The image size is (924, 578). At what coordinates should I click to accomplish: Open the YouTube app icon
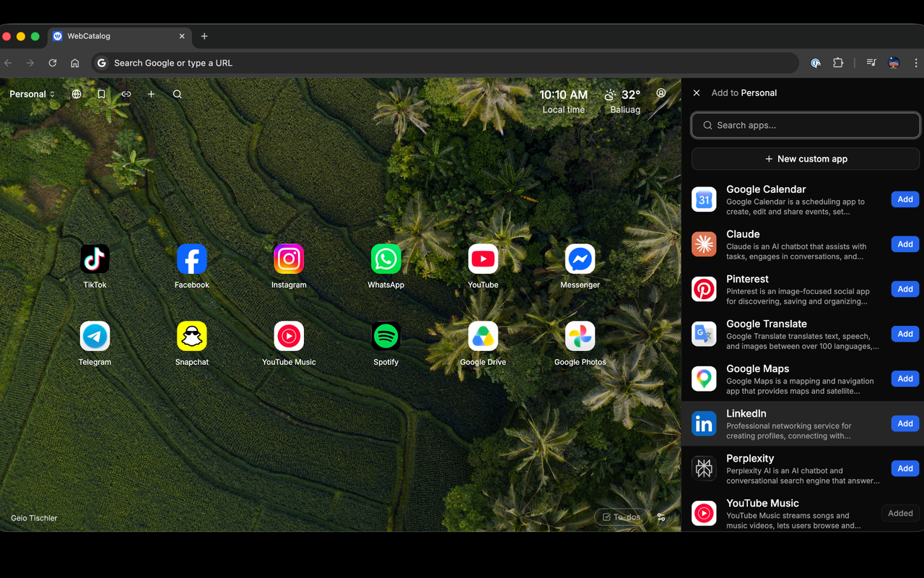pyautogui.click(x=483, y=259)
